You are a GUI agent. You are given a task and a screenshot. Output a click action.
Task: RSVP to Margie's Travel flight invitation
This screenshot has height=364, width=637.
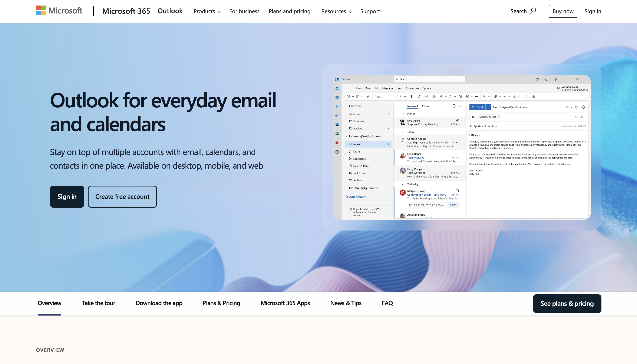coord(453,205)
